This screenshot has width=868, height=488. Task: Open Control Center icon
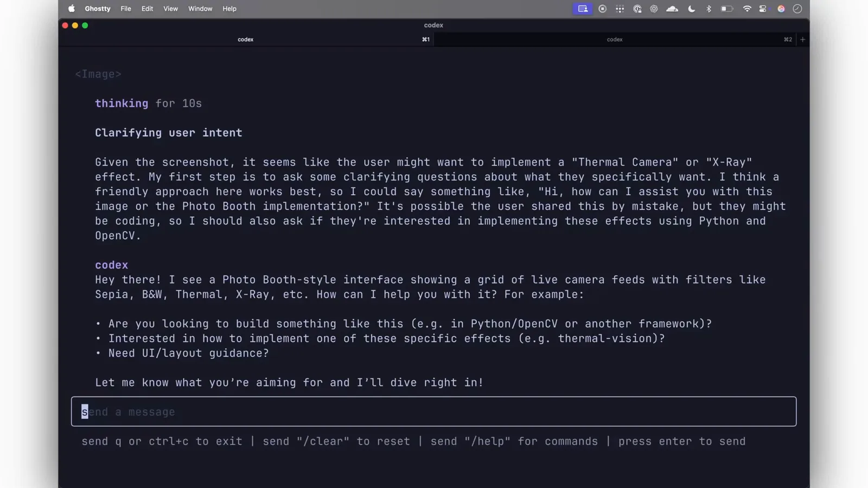pyautogui.click(x=763, y=9)
